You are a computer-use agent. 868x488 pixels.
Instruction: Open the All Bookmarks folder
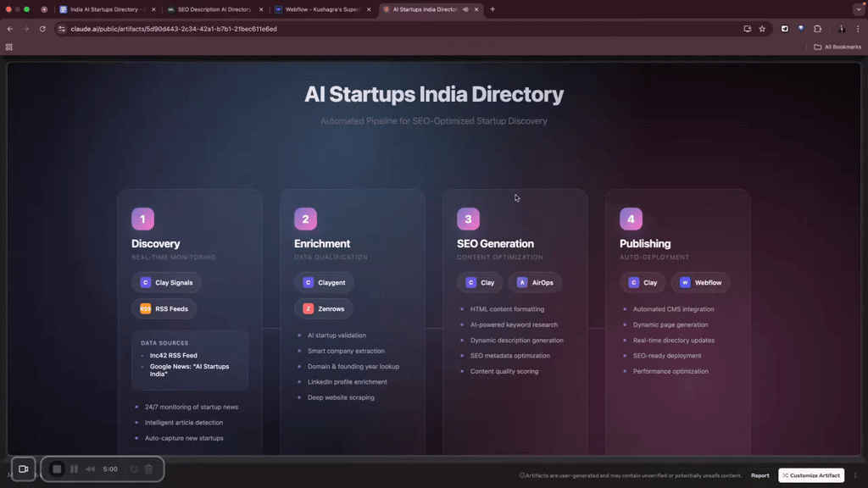(837, 47)
